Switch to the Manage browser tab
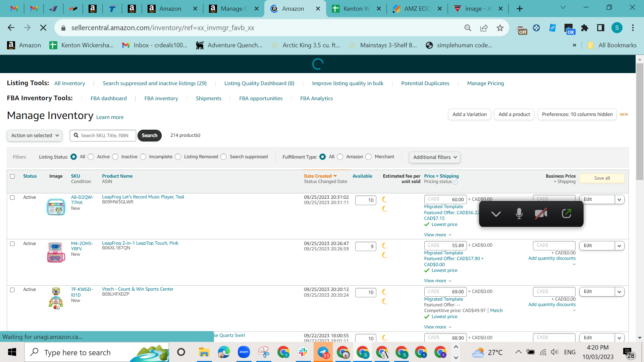 pos(233,9)
